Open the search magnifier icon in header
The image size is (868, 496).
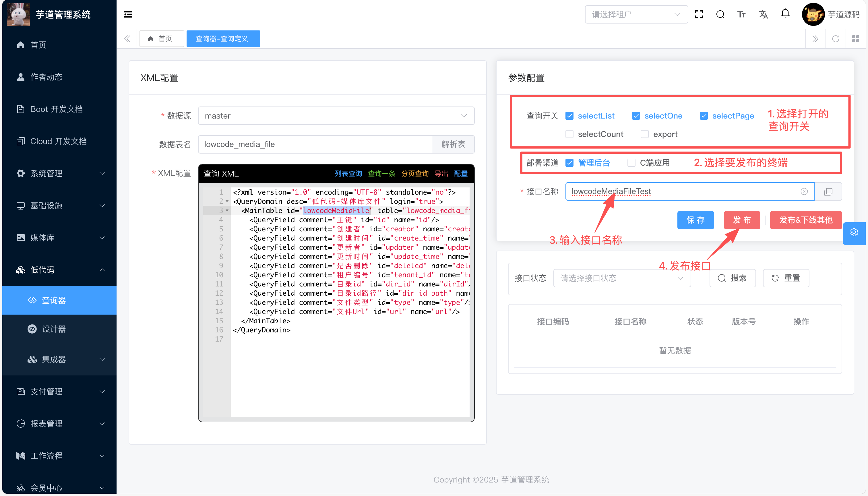(720, 14)
